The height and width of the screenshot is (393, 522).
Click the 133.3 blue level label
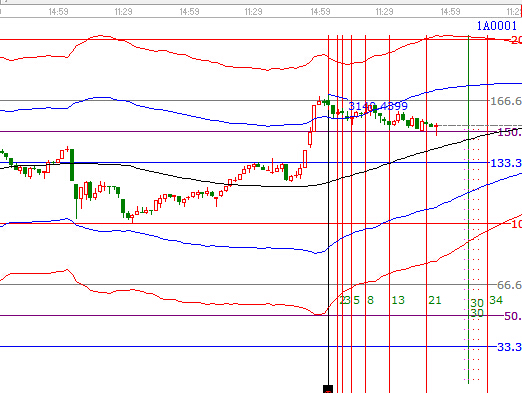[x=506, y=163]
